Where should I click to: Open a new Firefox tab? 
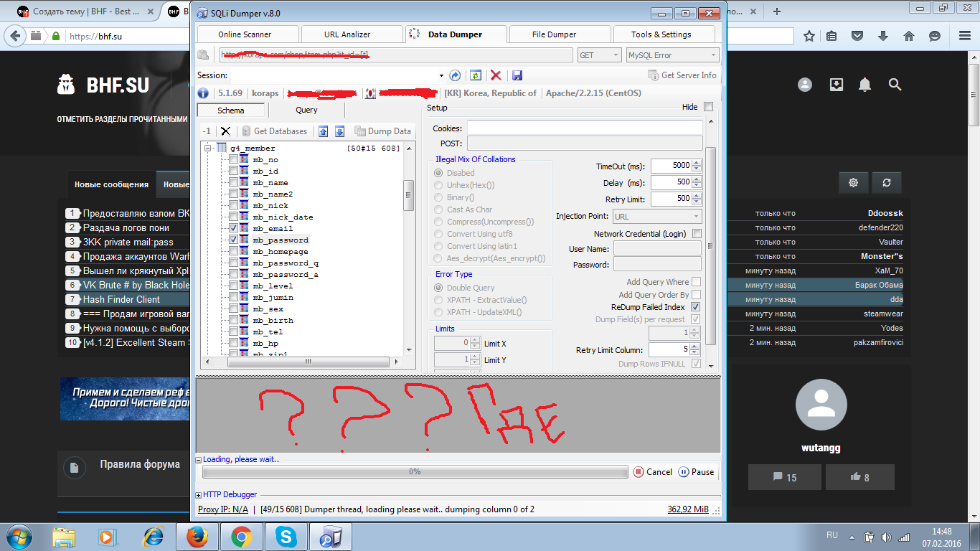pyautogui.click(x=777, y=11)
